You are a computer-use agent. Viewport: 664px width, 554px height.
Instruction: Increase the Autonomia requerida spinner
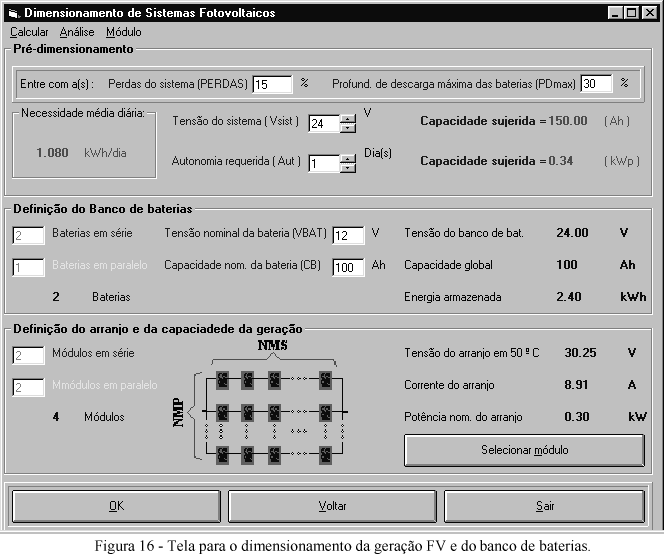(348, 158)
